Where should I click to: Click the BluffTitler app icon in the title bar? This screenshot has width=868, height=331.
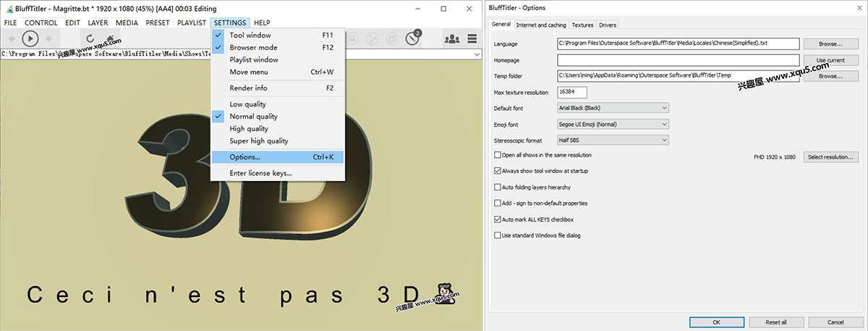[8, 7]
